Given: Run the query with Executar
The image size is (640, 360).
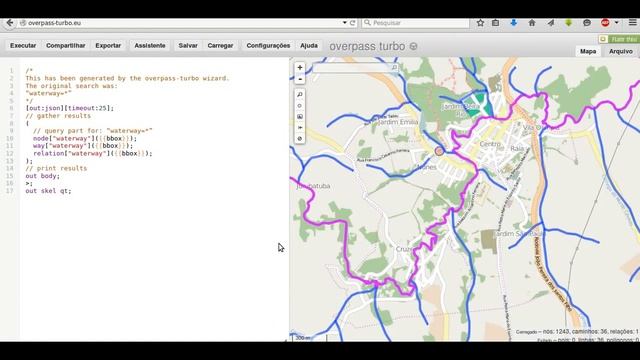Looking at the screenshot, I should [23, 46].
